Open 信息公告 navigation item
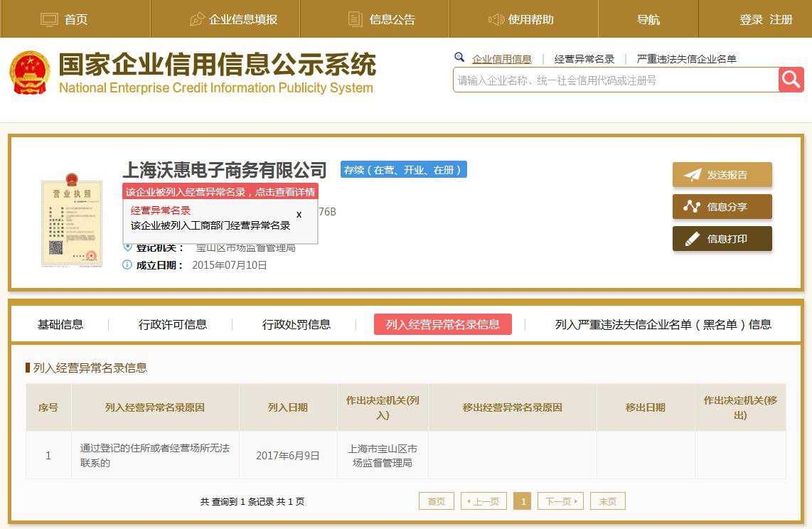The height and width of the screenshot is (529, 812). point(382,19)
